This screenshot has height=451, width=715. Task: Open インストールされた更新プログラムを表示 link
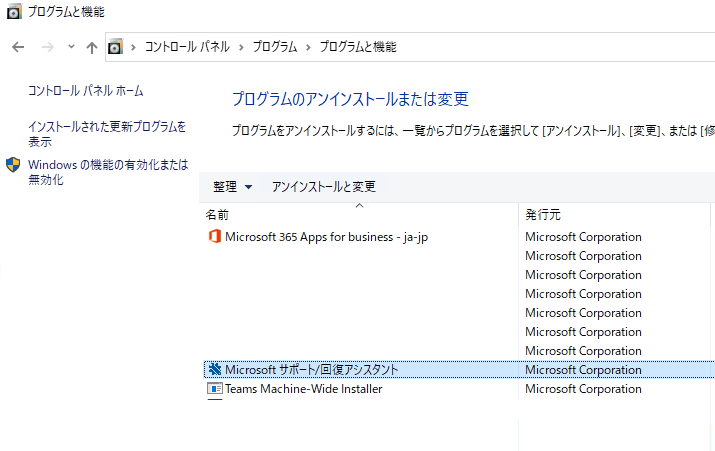[x=107, y=134]
